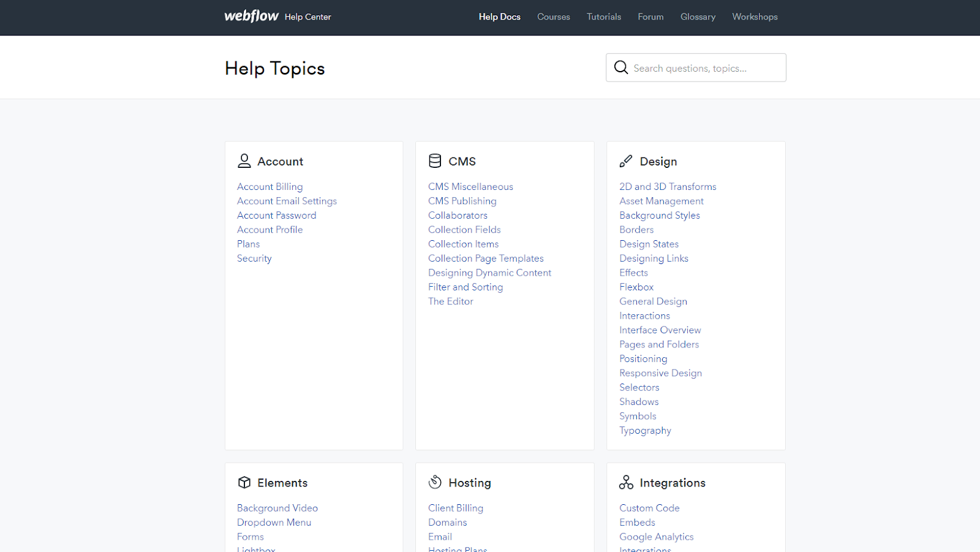Image resolution: width=980 pixels, height=552 pixels.
Task: Open Designing Links topic
Action: [654, 259]
